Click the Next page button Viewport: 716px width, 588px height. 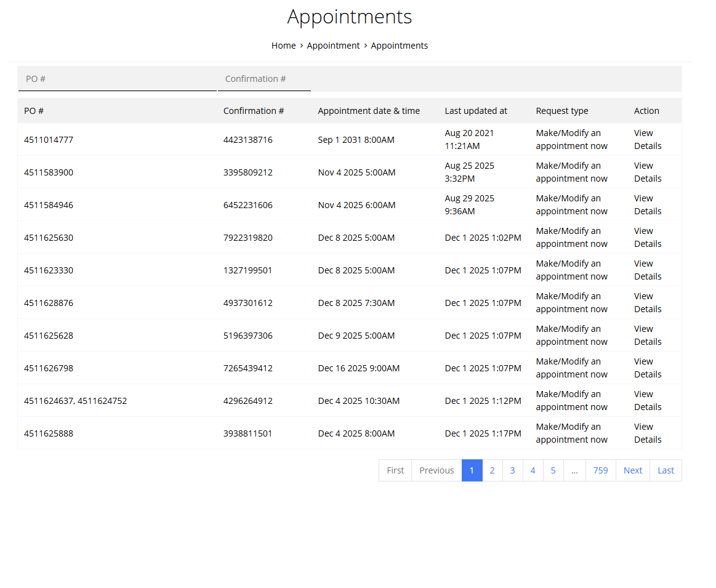[632, 470]
